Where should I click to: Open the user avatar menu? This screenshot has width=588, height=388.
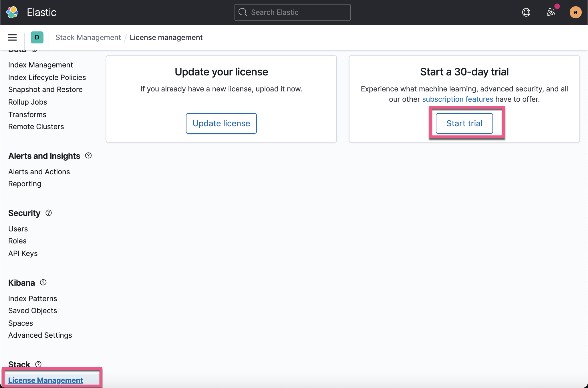(x=575, y=12)
